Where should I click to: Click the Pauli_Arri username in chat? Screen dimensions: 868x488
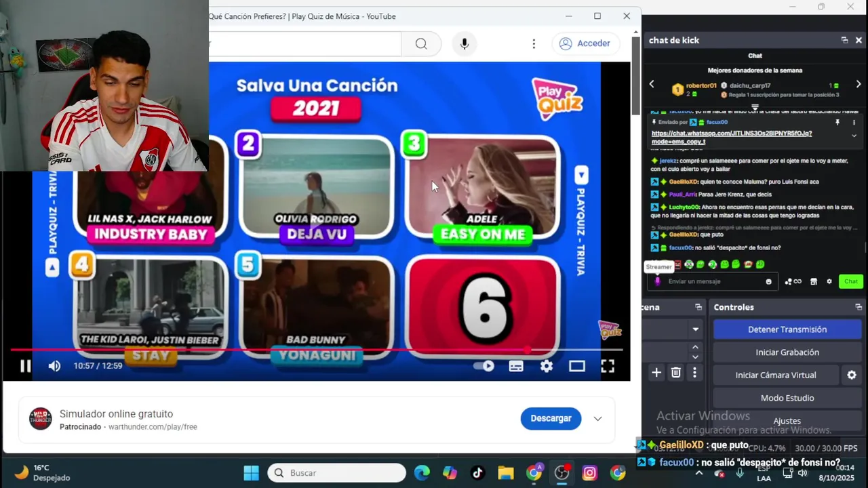point(682,195)
